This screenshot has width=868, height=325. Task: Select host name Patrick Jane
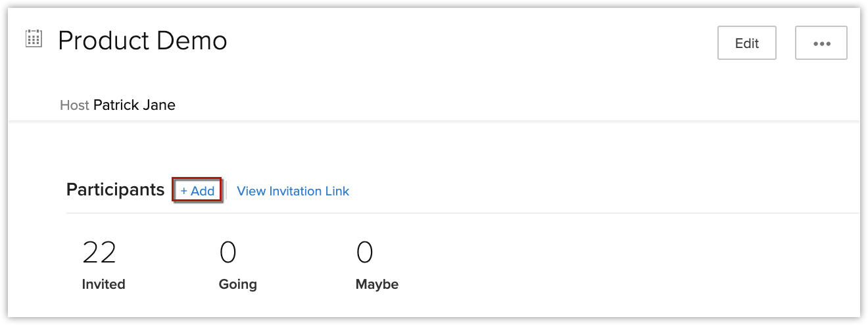(x=134, y=105)
